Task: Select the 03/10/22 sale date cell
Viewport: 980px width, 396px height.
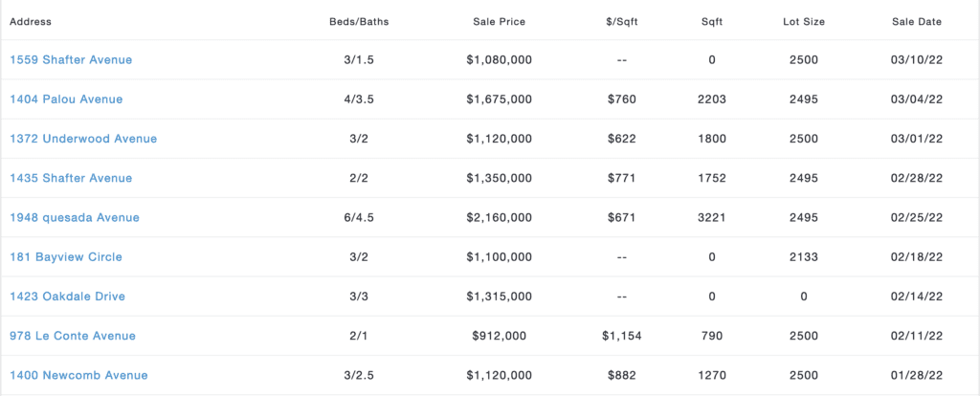Action: coord(917,60)
